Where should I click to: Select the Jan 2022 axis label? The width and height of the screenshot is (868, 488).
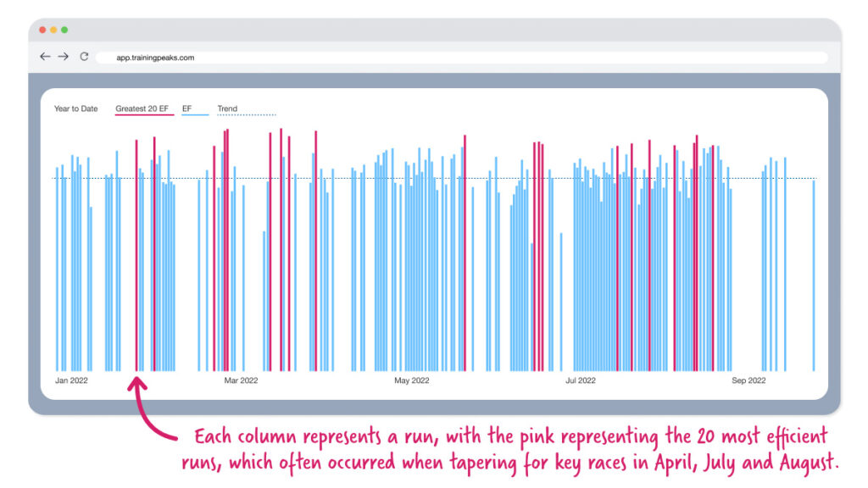coord(71,381)
